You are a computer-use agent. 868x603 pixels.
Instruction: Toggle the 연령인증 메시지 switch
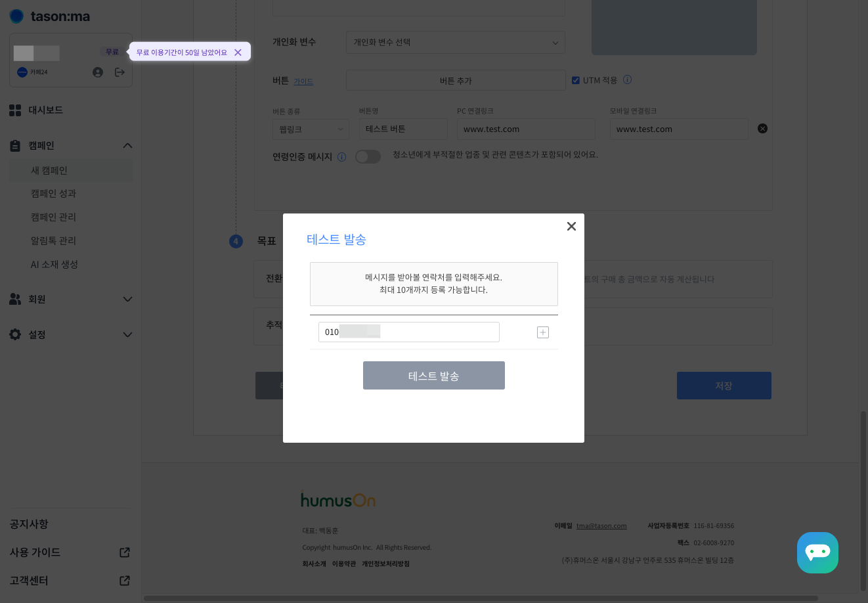368,156
